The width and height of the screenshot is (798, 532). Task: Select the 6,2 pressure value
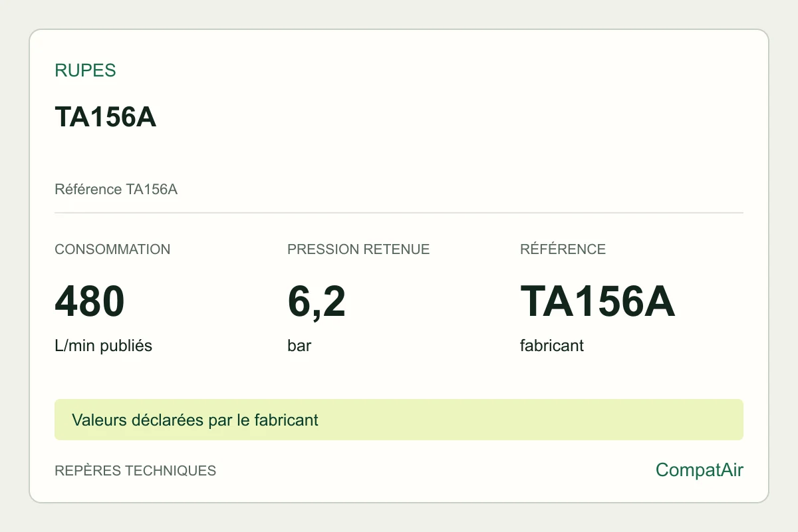click(317, 303)
